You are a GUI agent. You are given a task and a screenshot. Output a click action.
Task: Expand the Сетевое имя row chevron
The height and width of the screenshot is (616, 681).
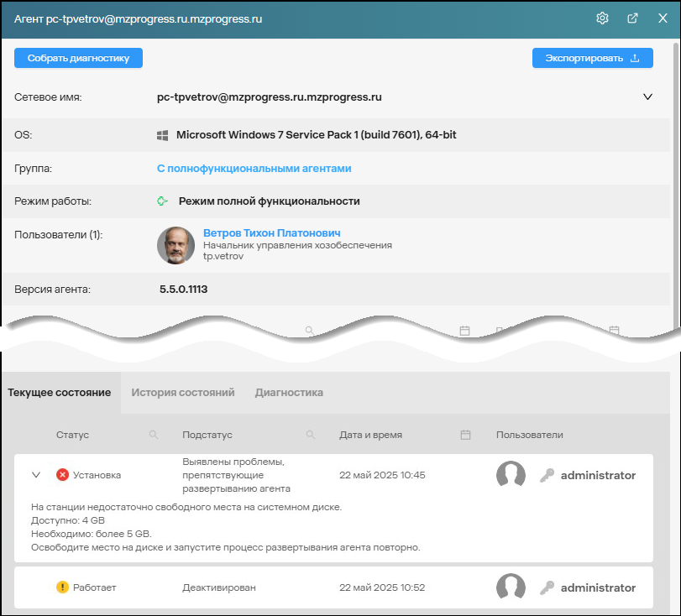[647, 97]
